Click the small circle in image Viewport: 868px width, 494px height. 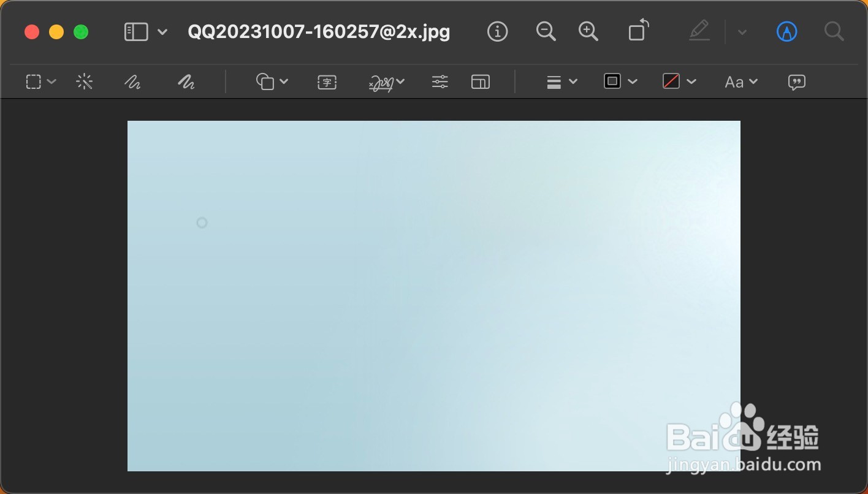(202, 222)
